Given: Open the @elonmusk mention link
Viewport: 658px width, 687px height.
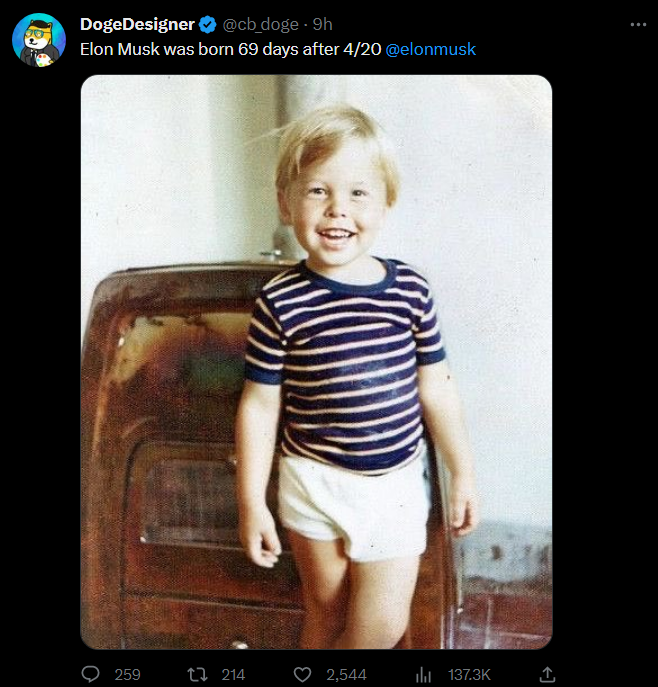Looking at the screenshot, I should coord(430,48).
